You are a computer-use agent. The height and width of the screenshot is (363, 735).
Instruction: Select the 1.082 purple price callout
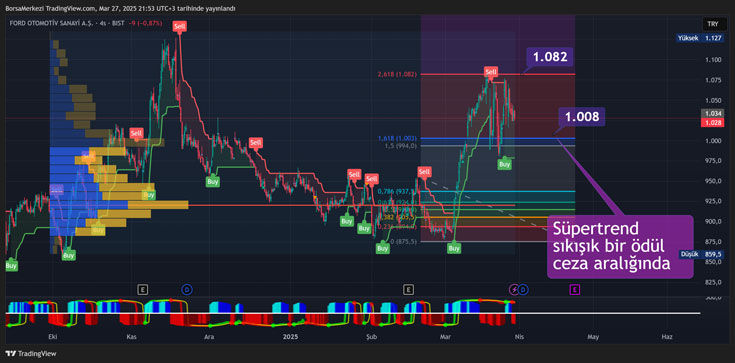pyautogui.click(x=550, y=57)
